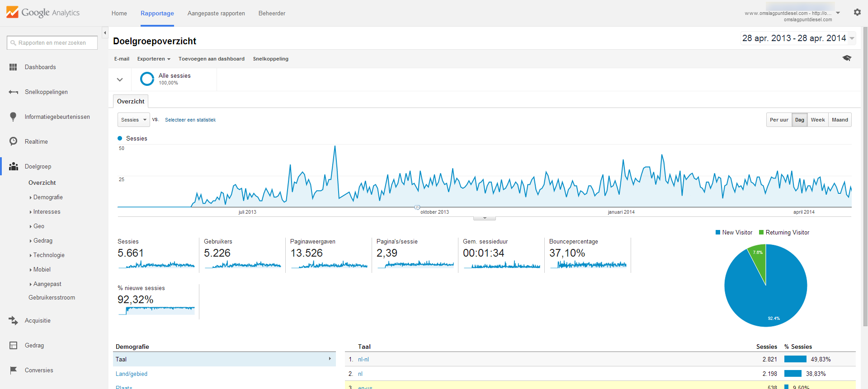
Task: Click the Gebruikers 5.226 tile
Action: pos(242,255)
